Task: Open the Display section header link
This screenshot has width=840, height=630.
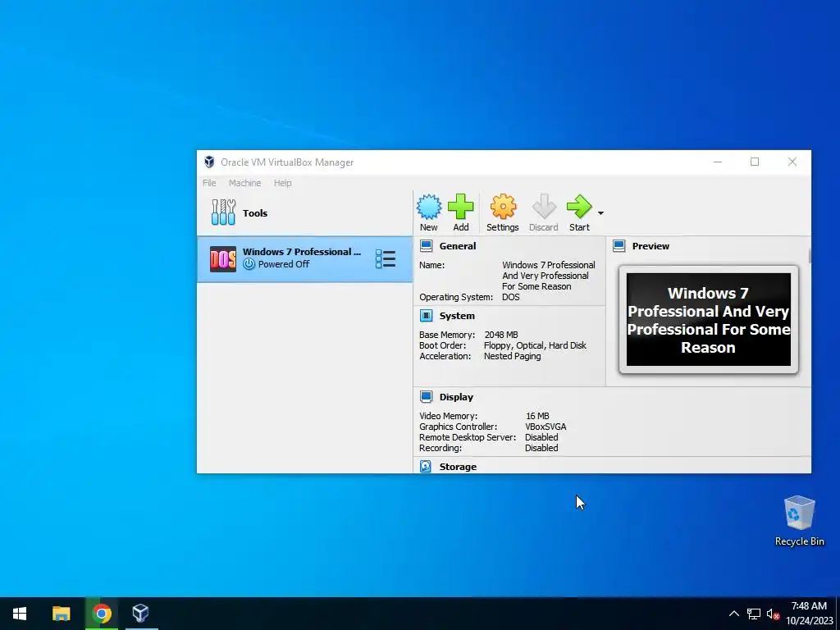Action: pyautogui.click(x=456, y=397)
